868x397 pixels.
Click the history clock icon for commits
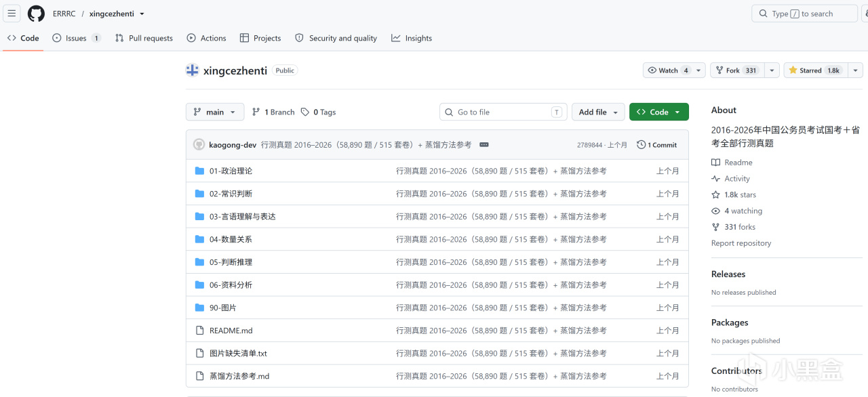coord(641,145)
